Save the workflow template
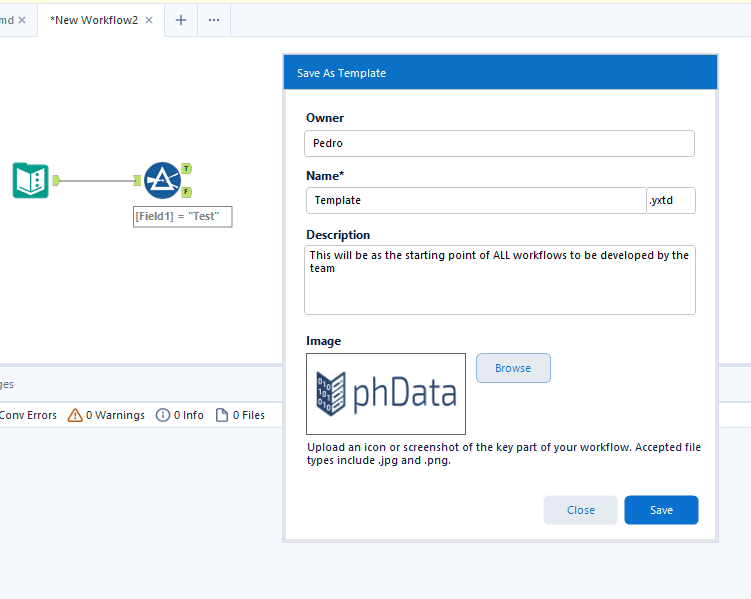This screenshot has height=599, width=751. tap(661, 510)
